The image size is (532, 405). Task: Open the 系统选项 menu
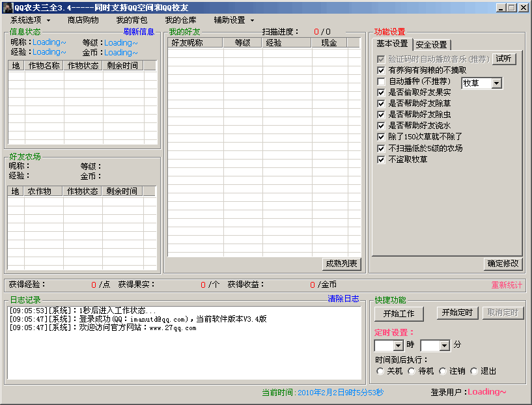tap(30, 20)
